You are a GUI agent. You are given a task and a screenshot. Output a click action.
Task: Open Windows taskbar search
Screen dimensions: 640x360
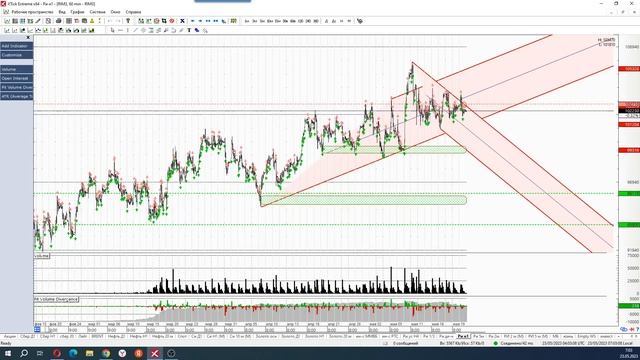click(x=24, y=353)
